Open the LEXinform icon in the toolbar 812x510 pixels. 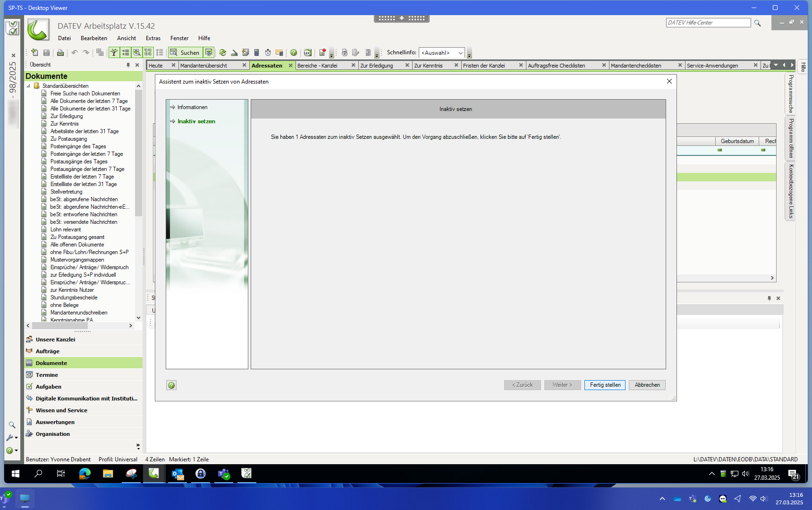(x=307, y=52)
